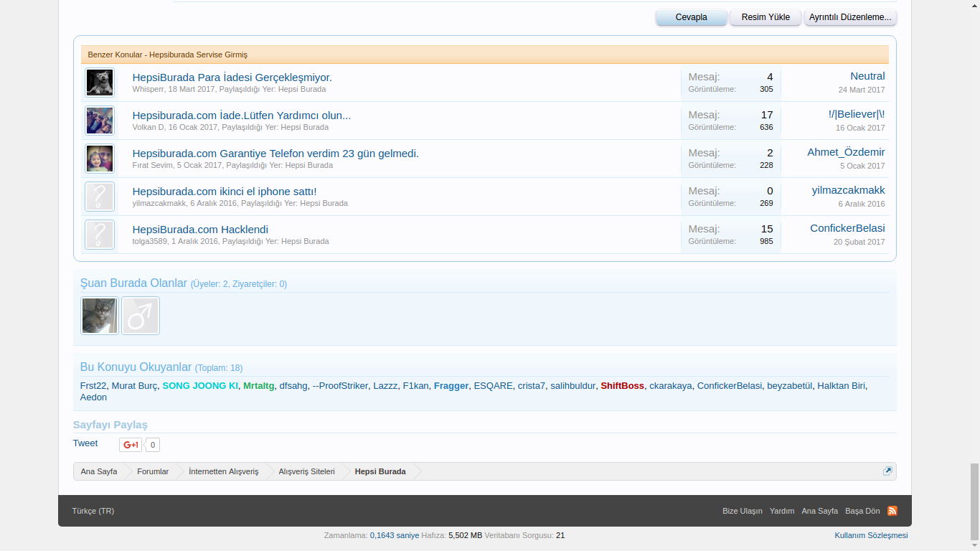Click Yardım footer link

click(x=782, y=511)
